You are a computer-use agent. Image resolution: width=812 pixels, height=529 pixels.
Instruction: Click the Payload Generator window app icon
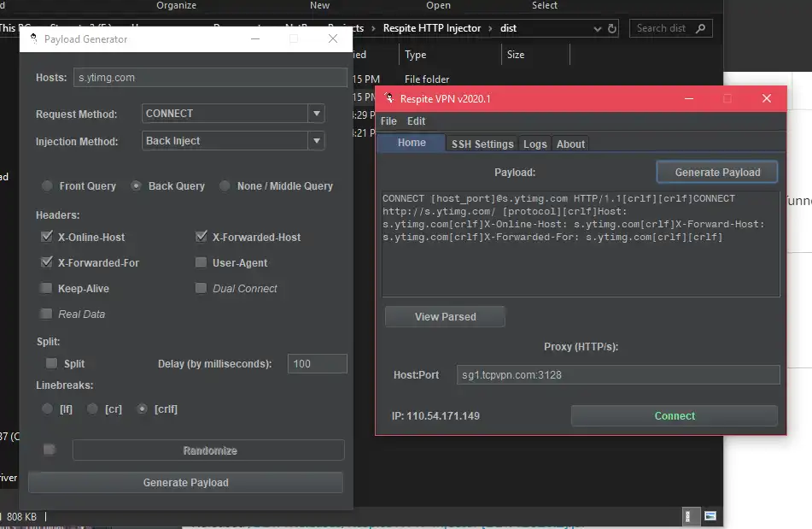(33, 38)
